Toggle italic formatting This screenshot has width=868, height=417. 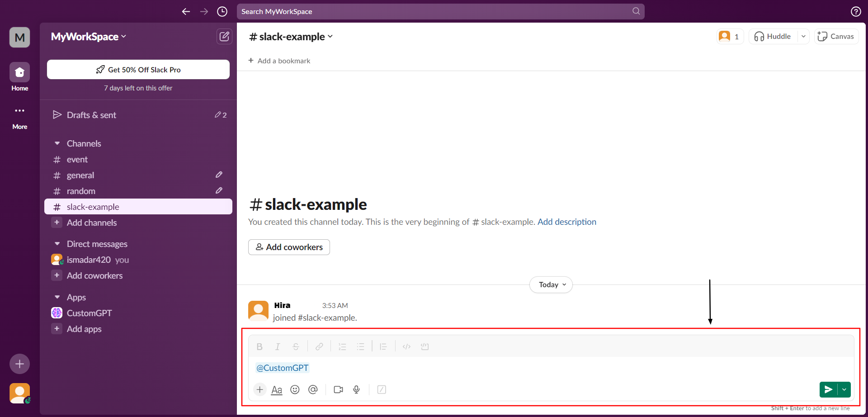[x=278, y=346]
